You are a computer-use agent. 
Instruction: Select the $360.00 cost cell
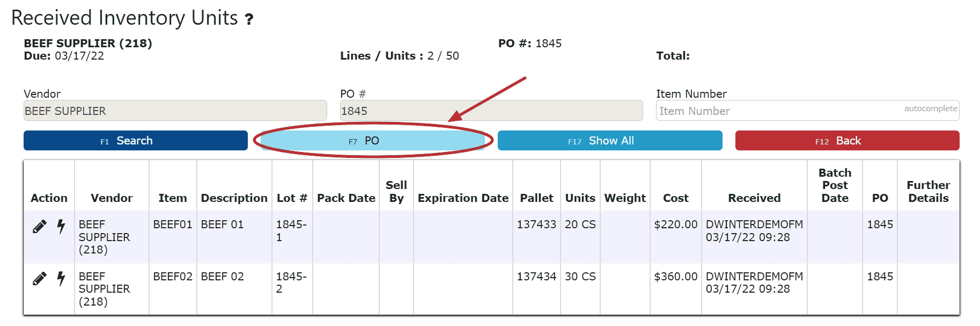point(676,277)
